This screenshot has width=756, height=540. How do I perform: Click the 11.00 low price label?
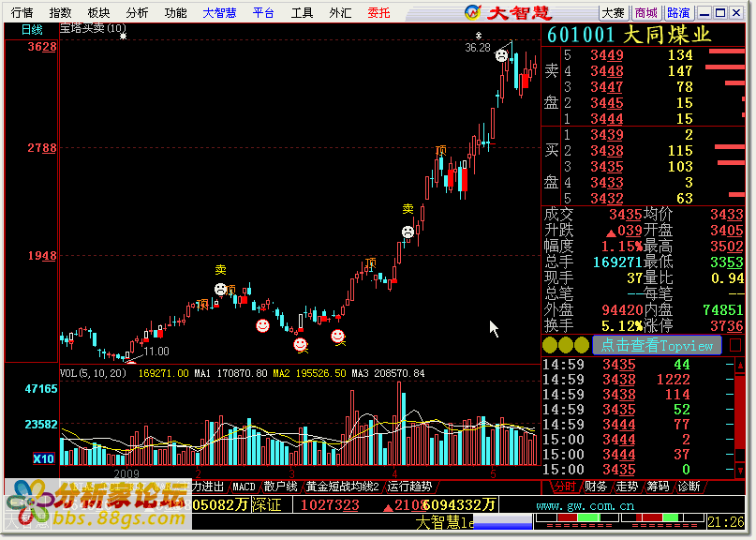tap(156, 352)
